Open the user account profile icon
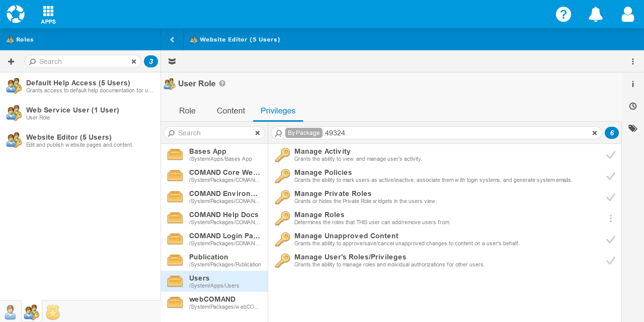644x322 pixels. click(628, 15)
